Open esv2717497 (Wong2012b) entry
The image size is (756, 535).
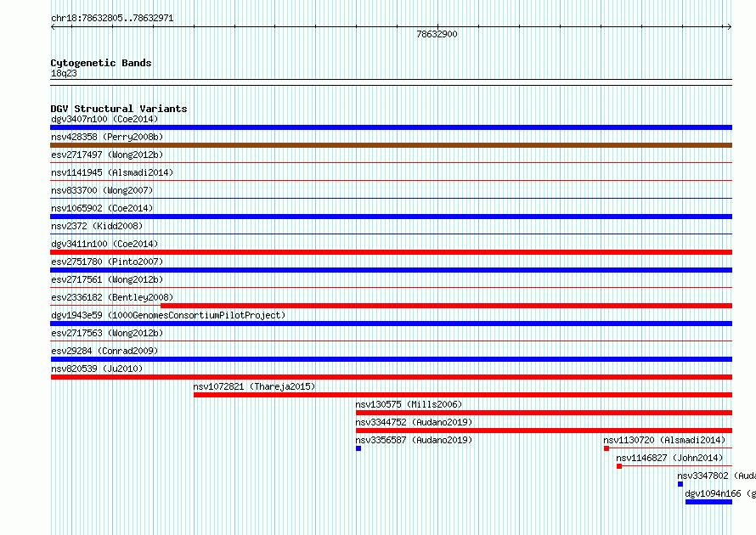[x=107, y=155]
